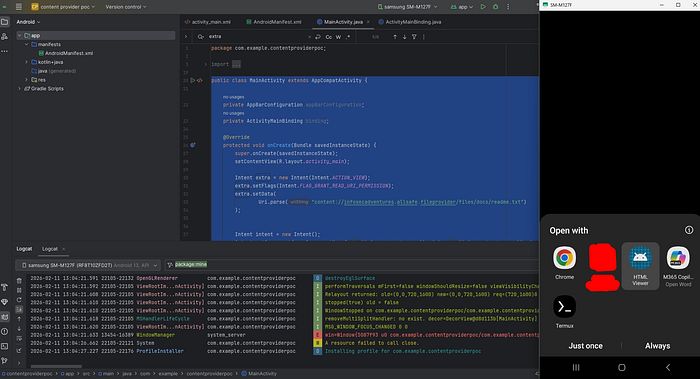Screen dimensions: 700x379
Task: Open content provider poc project dropdown
Action: click(63, 7)
